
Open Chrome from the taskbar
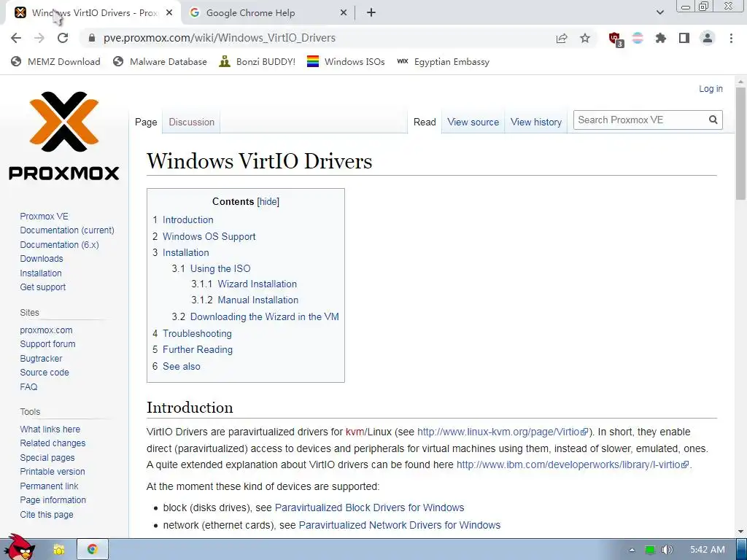pos(93,549)
